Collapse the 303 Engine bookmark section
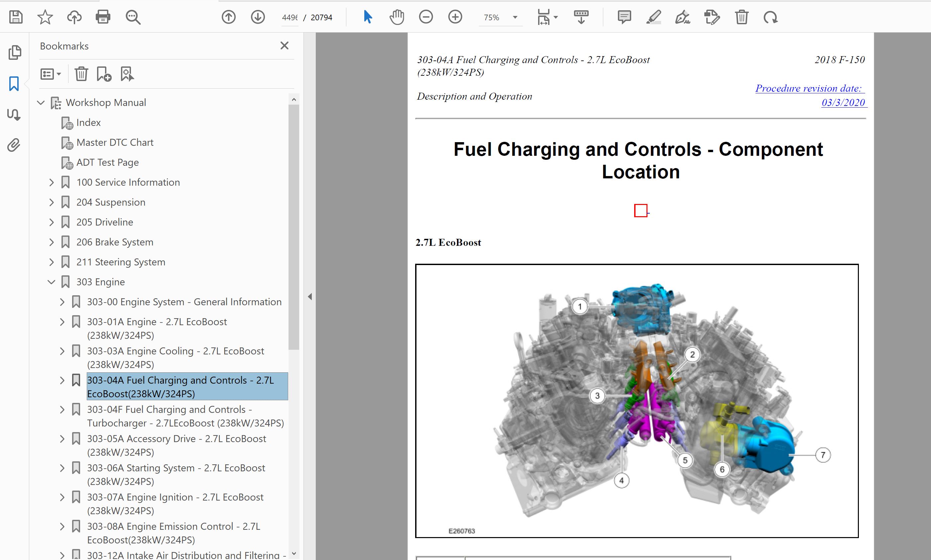 (52, 282)
